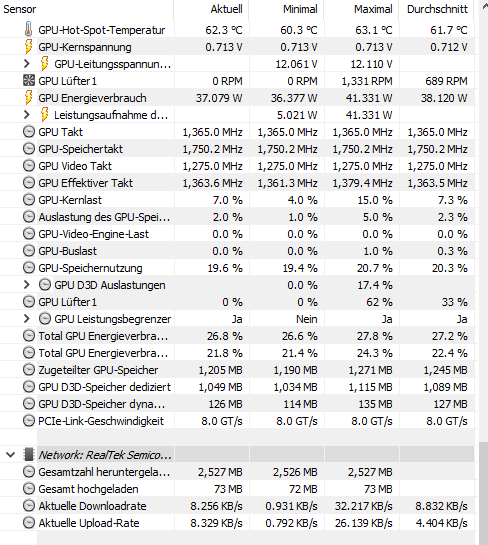Viewport: 488px width, 545px height.
Task: Click the lightning icon beside GPU-Kernspannung
Action: (x=29, y=47)
